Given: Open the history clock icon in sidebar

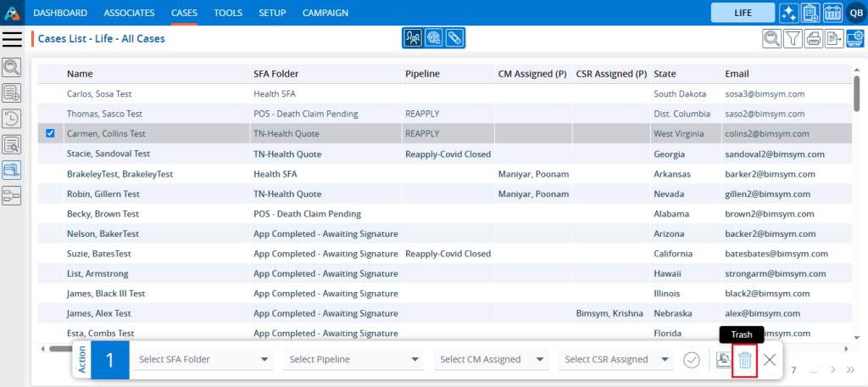Looking at the screenshot, I should (12, 118).
